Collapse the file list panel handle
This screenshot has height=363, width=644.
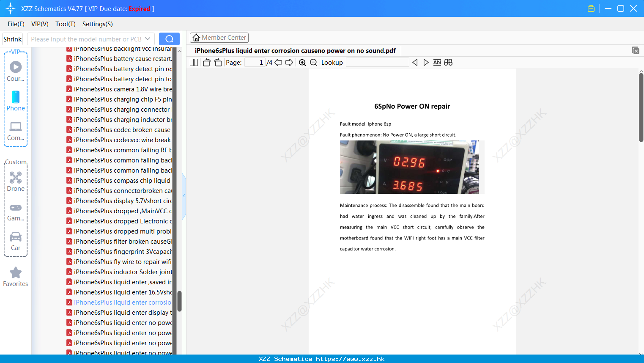click(184, 196)
